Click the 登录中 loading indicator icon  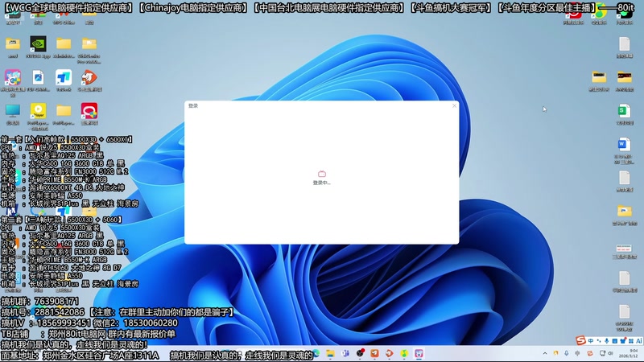[x=322, y=174]
